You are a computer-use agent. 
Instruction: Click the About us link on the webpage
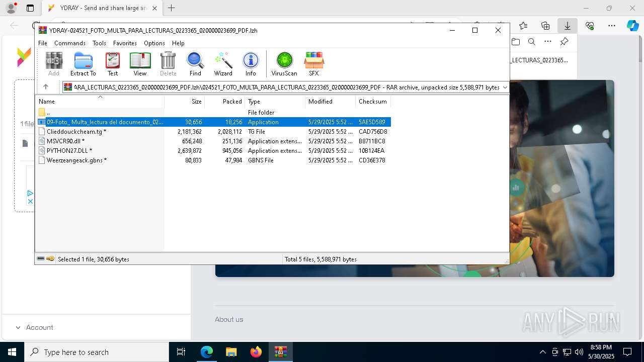(229, 319)
